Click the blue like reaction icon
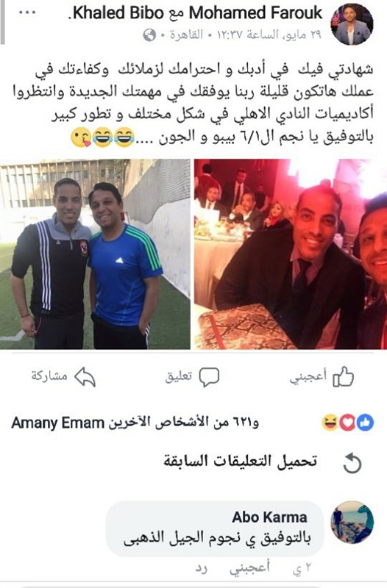The image size is (387, 588). (365, 423)
